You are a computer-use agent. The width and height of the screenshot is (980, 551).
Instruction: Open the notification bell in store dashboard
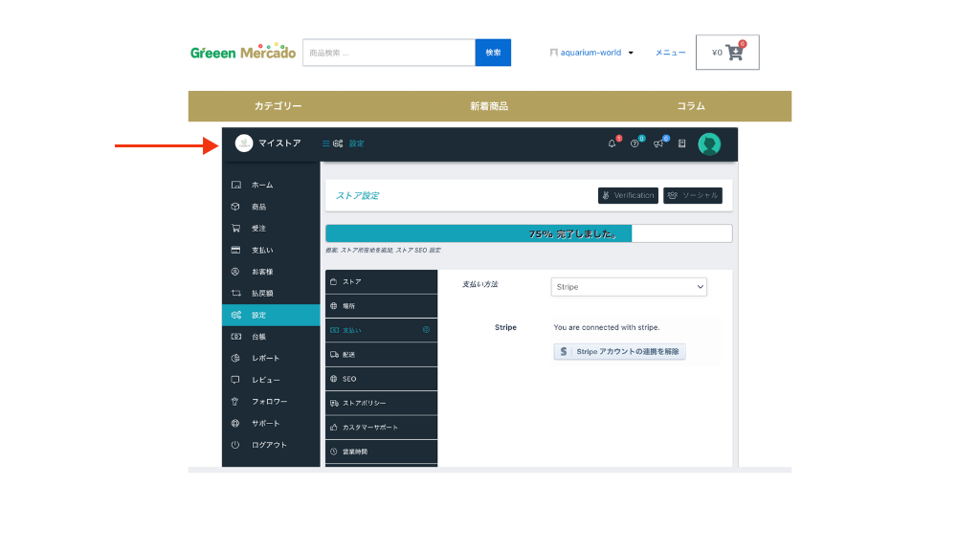[612, 143]
